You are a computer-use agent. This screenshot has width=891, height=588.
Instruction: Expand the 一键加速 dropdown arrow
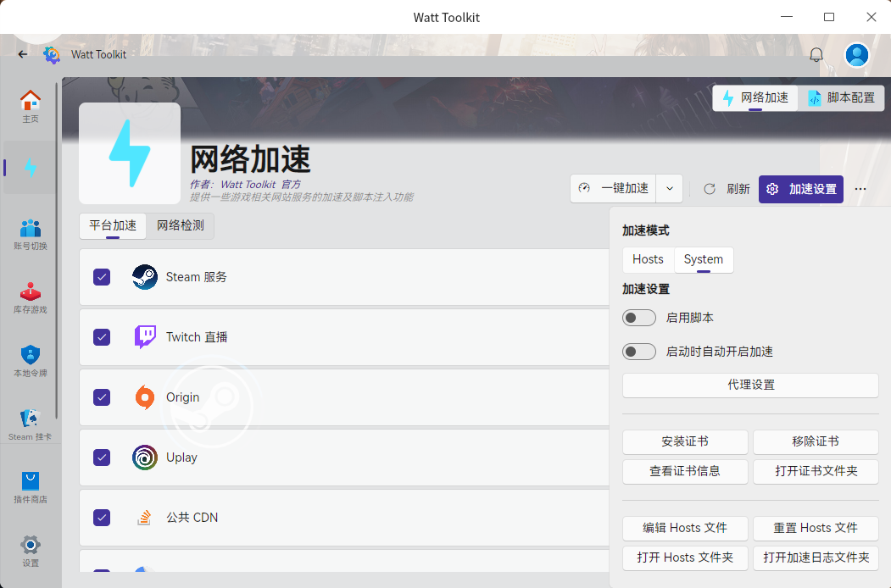point(670,189)
